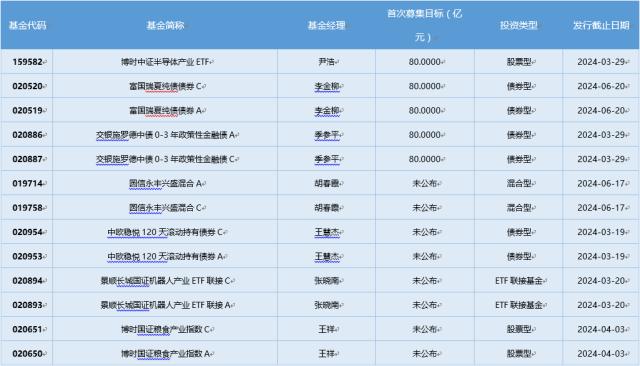640x366 pixels.
Task: Click 未公布 target in row 019758
Action: (424, 208)
